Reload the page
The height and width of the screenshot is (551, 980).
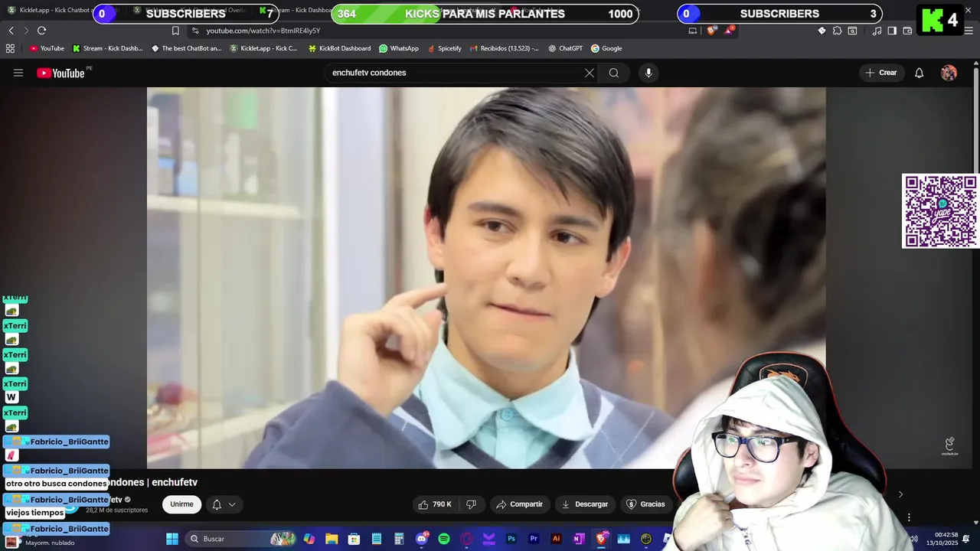pyautogui.click(x=41, y=31)
